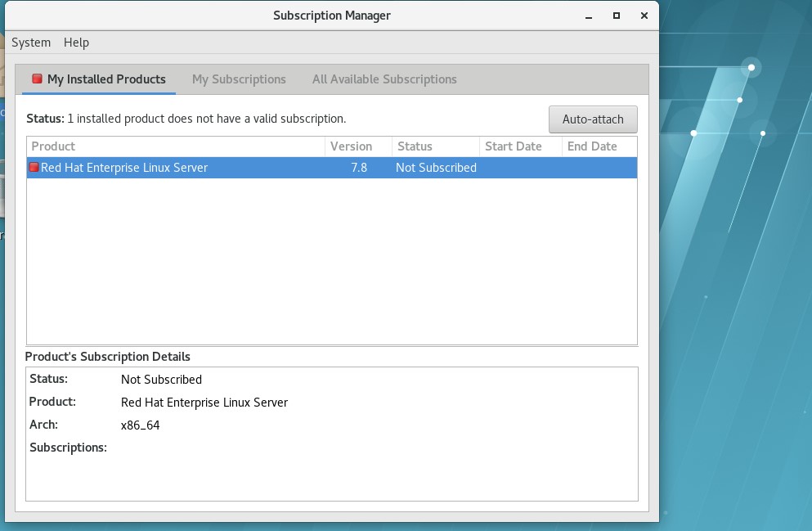Switch to My Subscriptions tab

coord(239,79)
